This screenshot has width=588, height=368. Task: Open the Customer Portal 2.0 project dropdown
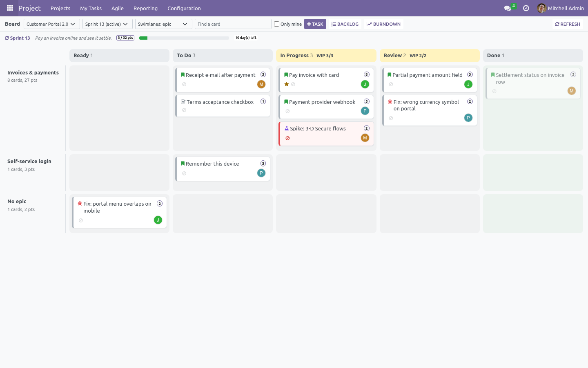(52, 24)
